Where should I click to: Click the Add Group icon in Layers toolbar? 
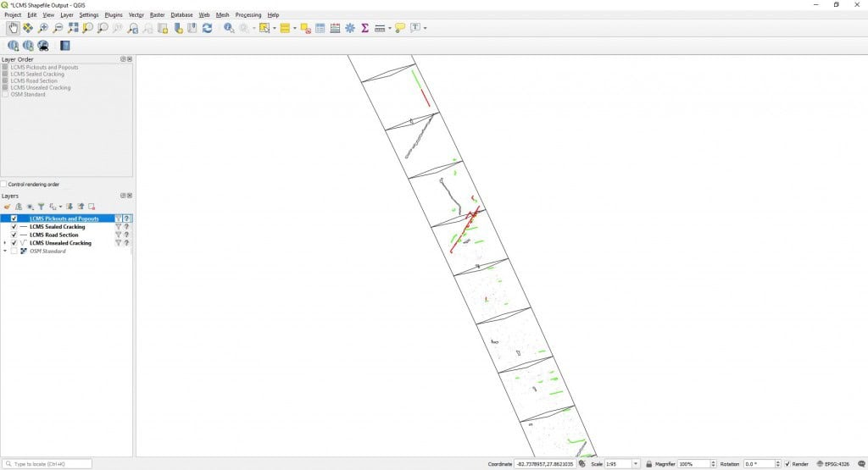coord(19,207)
